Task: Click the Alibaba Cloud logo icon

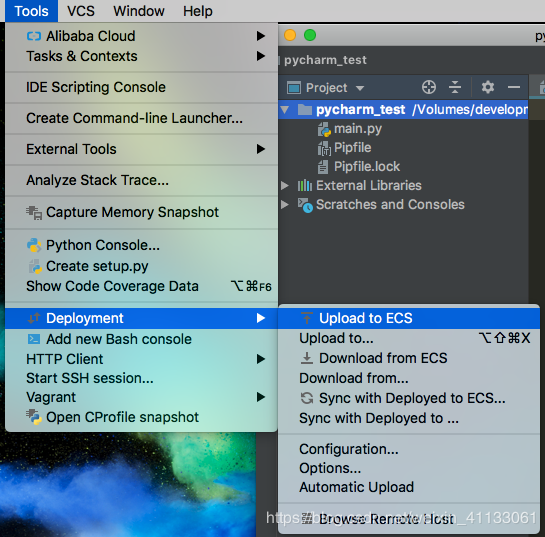Action: pyautogui.click(x=34, y=36)
